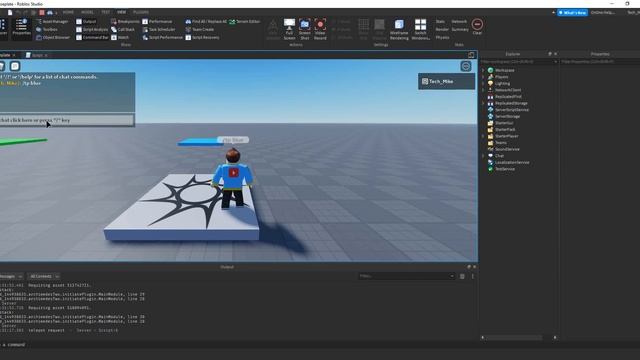The height and width of the screenshot is (360, 640).
Task: Open the Call Stack window
Action: (x=123, y=29)
